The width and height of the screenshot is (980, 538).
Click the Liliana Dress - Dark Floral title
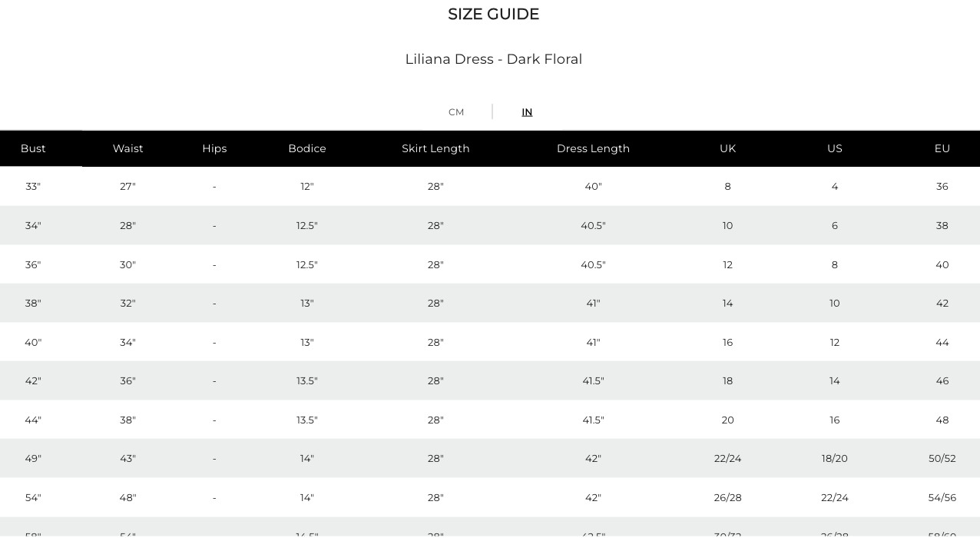point(494,59)
